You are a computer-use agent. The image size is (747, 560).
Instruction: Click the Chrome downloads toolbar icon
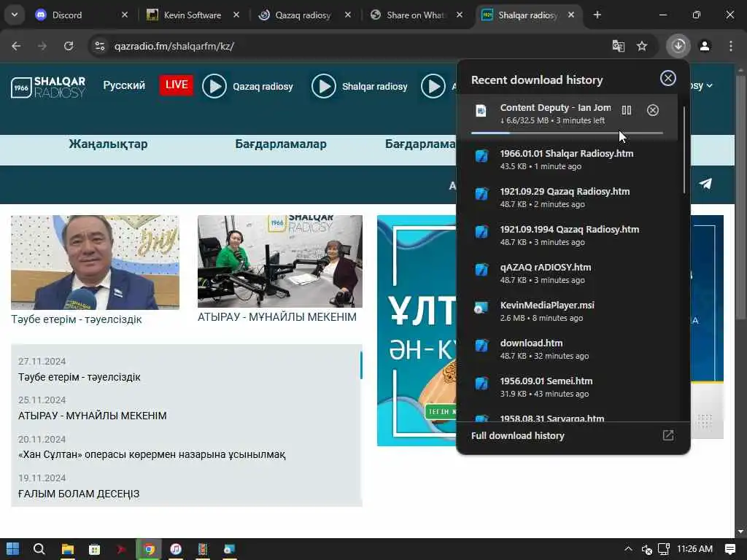point(678,46)
